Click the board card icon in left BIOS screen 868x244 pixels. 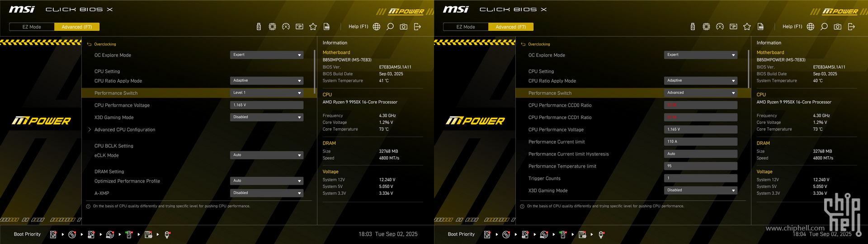point(299,27)
